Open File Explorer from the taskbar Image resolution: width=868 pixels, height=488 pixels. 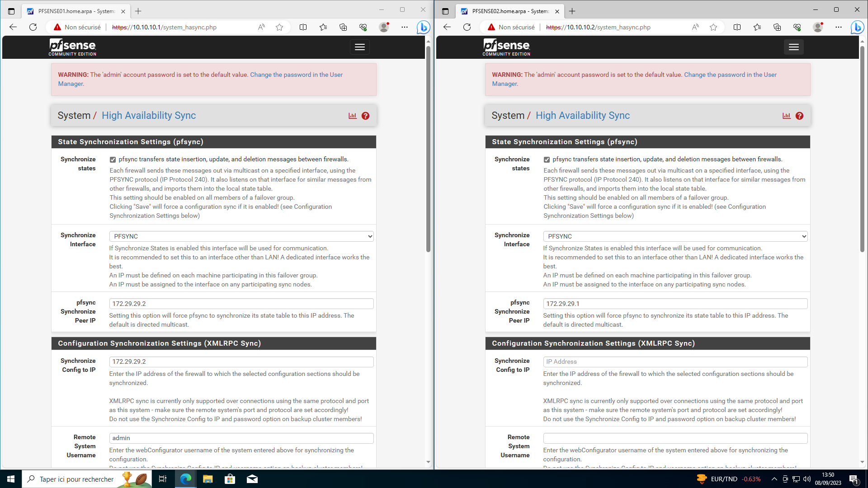(208, 479)
